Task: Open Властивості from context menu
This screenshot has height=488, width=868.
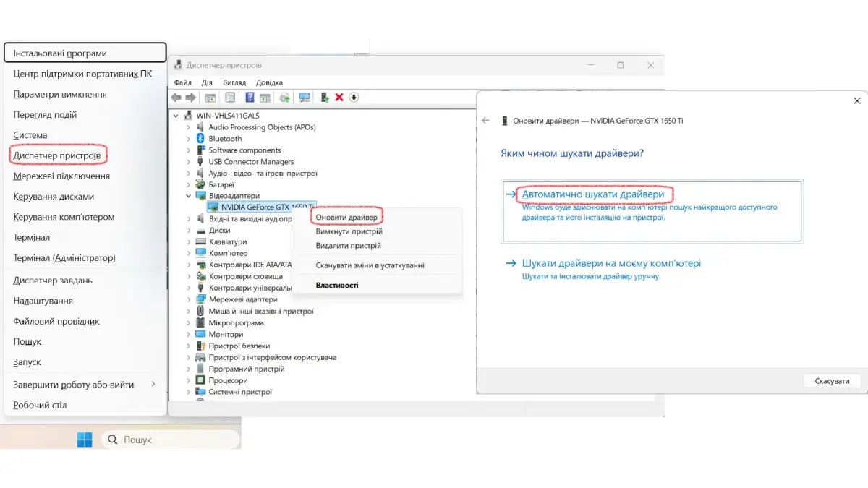Action: (337, 286)
